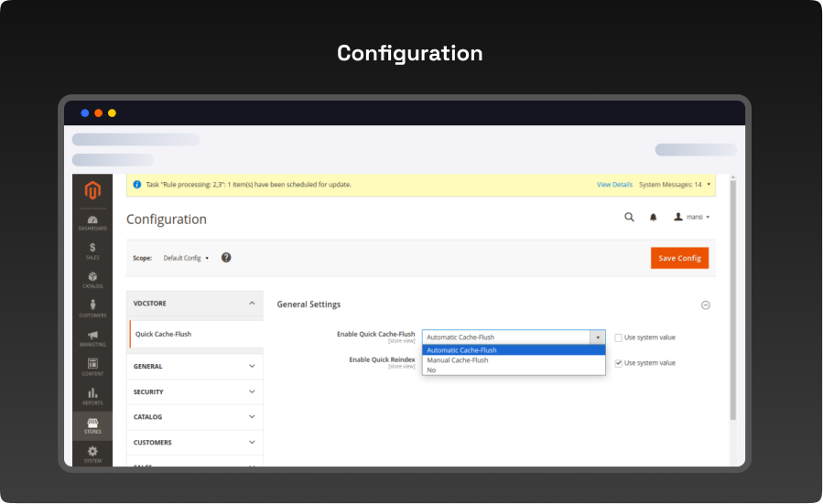Open the notifications bell icon
The height and width of the screenshot is (504, 823).
coord(653,218)
